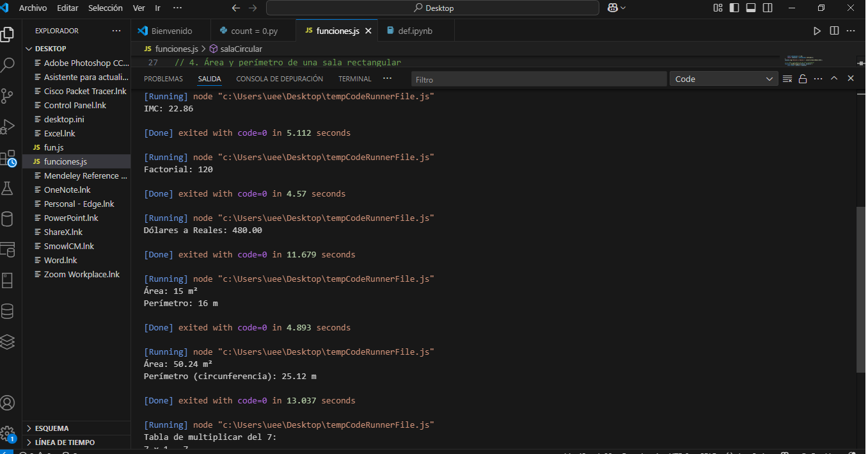Open the Accounts profile icon
This screenshot has height=454, width=868.
[7, 403]
